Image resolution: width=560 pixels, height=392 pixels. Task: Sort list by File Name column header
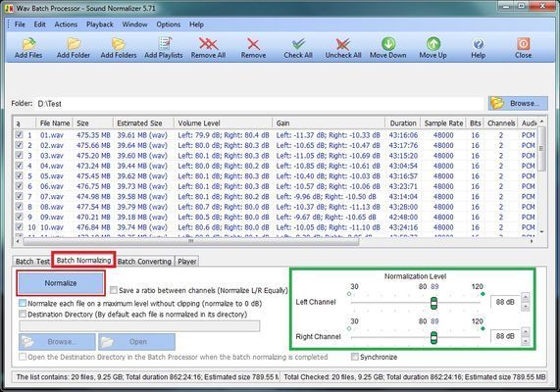coord(54,123)
